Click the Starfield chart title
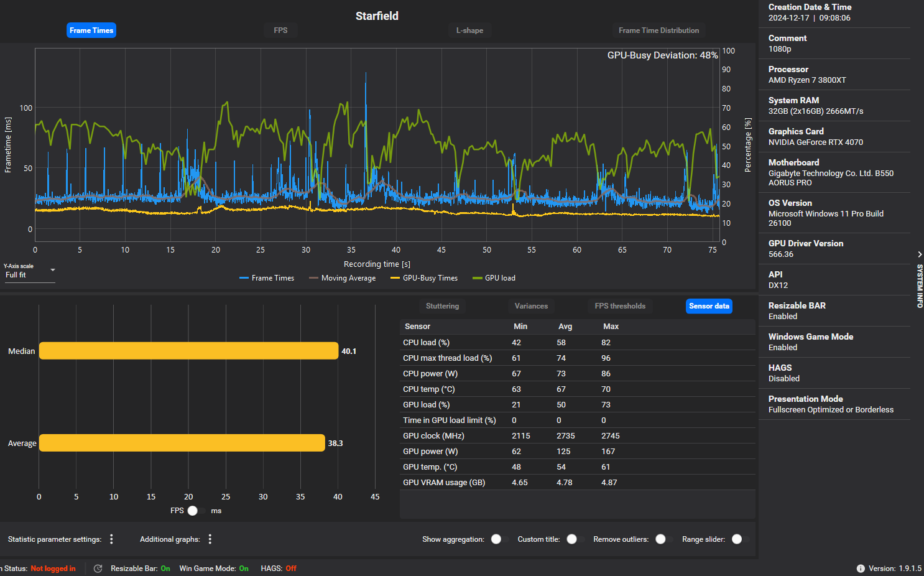This screenshot has width=924, height=576. 377,16
